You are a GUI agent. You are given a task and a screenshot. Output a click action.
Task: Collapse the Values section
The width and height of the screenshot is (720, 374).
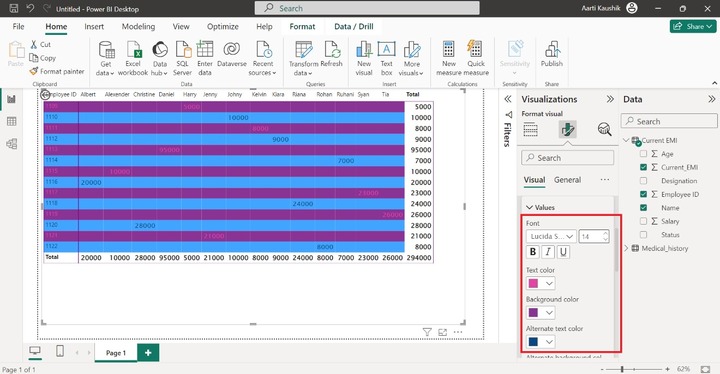pyautogui.click(x=529, y=208)
